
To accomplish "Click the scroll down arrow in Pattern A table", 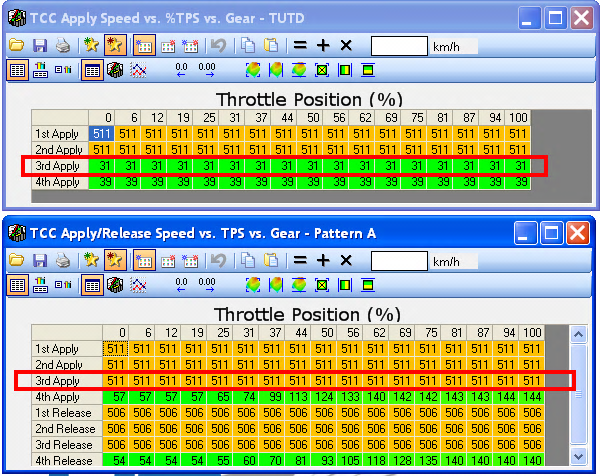I will [x=578, y=458].
